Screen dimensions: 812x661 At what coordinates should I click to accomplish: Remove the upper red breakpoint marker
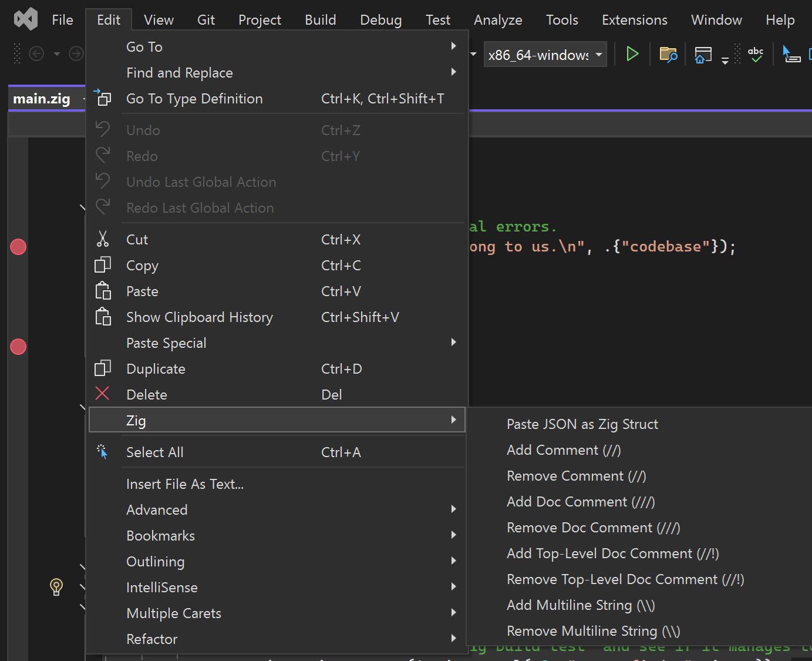(x=18, y=247)
